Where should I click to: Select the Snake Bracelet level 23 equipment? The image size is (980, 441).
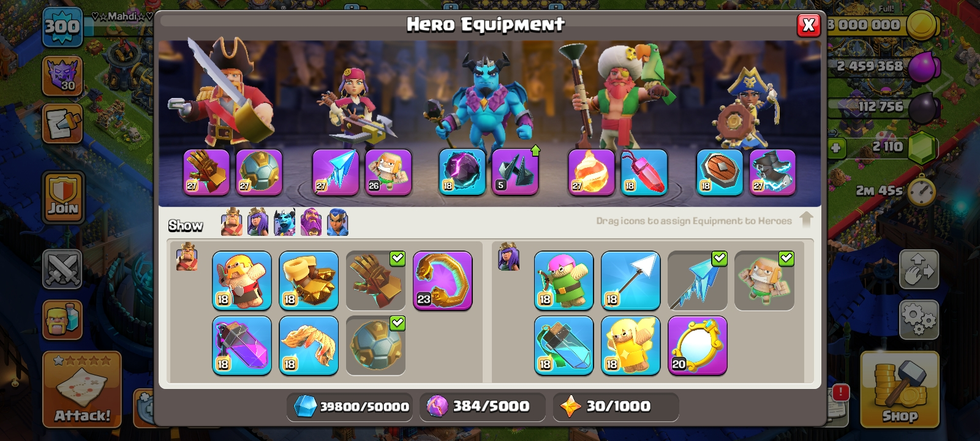[443, 281]
